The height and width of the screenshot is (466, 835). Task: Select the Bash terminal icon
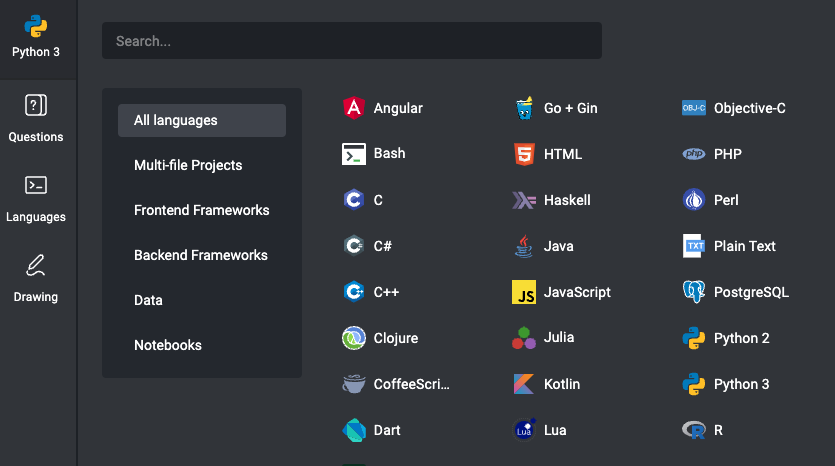click(x=353, y=154)
